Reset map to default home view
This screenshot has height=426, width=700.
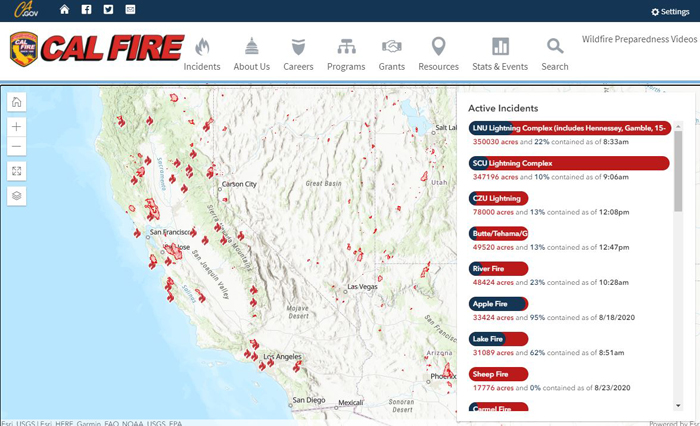click(17, 102)
